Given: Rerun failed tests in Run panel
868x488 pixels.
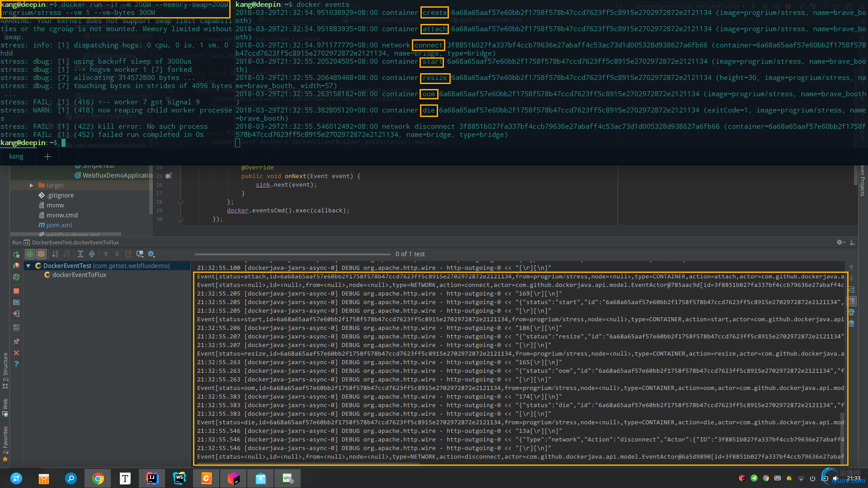Looking at the screenshot, I should [x=16, y=266].
